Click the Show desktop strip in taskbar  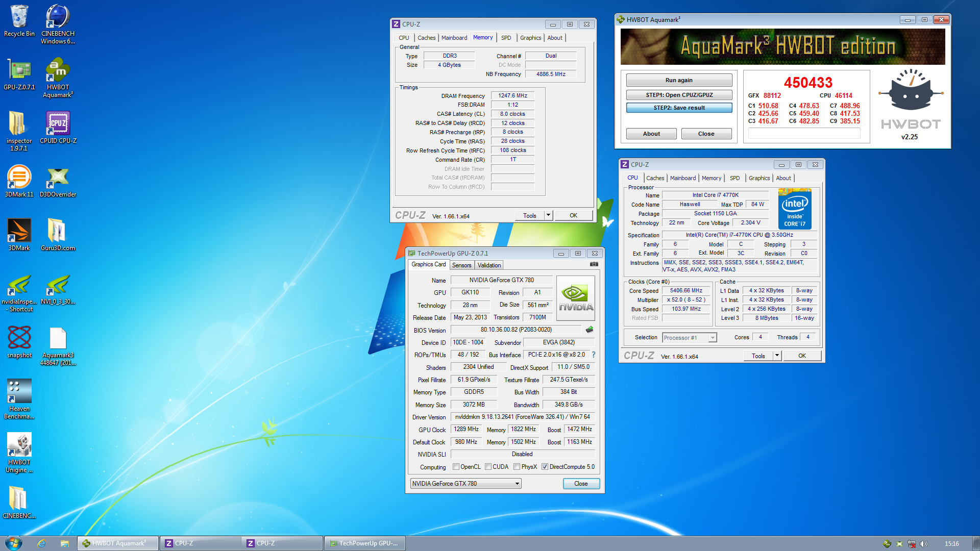coord(976,543)
